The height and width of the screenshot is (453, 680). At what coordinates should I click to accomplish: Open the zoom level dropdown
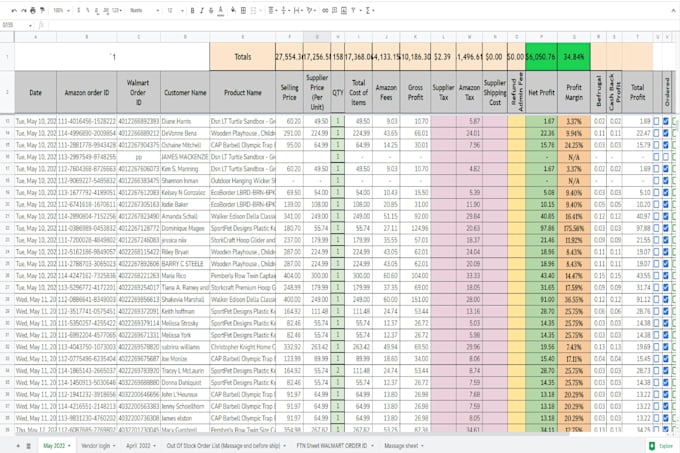(61, 10)
